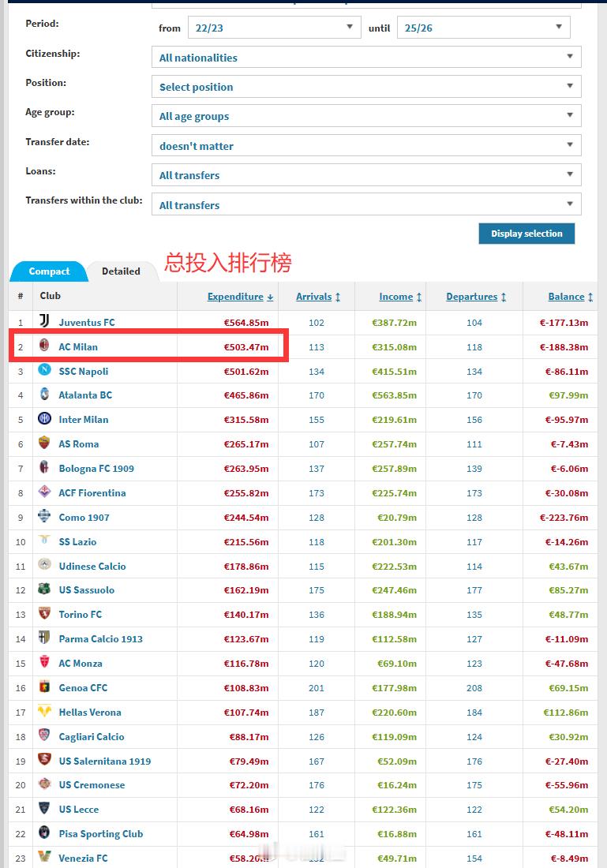Click the Pisa Sporting Club crest icon
Image resolution: width=607 pixels, height=868 pixels.
(44, 832)
